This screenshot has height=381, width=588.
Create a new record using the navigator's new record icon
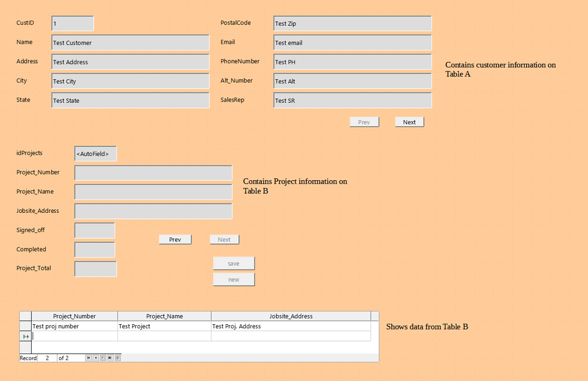click(117, 357)
